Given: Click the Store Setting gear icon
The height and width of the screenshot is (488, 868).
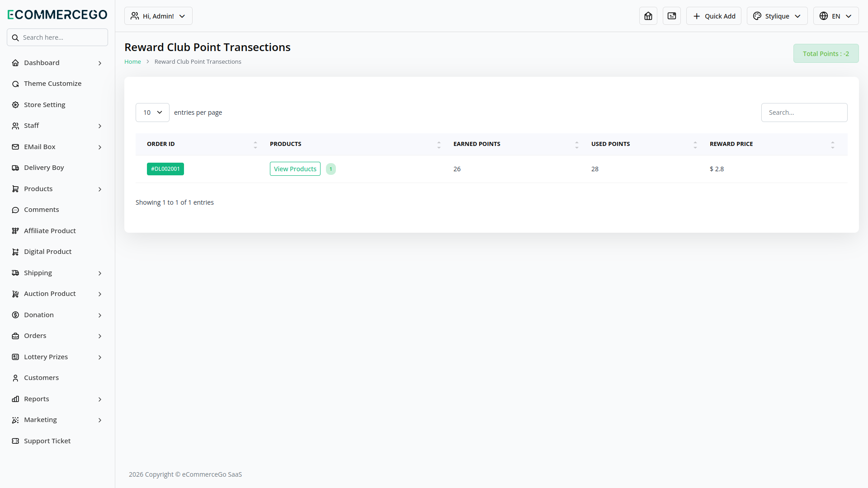Looking at the screenshot, I should 15,105.
